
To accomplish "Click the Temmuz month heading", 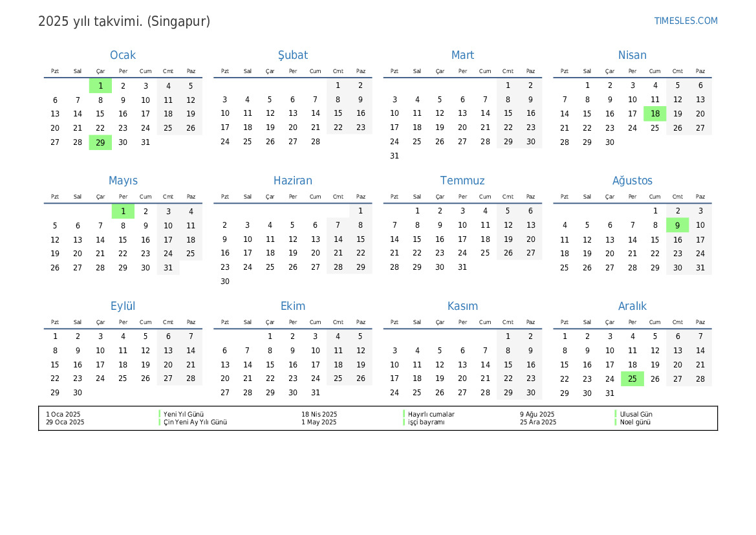I will point(462,180).
